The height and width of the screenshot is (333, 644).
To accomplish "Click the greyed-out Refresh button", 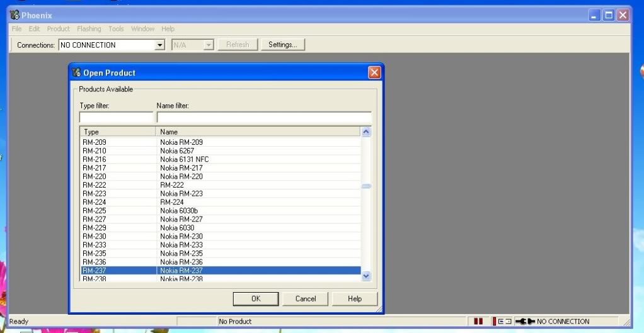I will click(238, 45).
